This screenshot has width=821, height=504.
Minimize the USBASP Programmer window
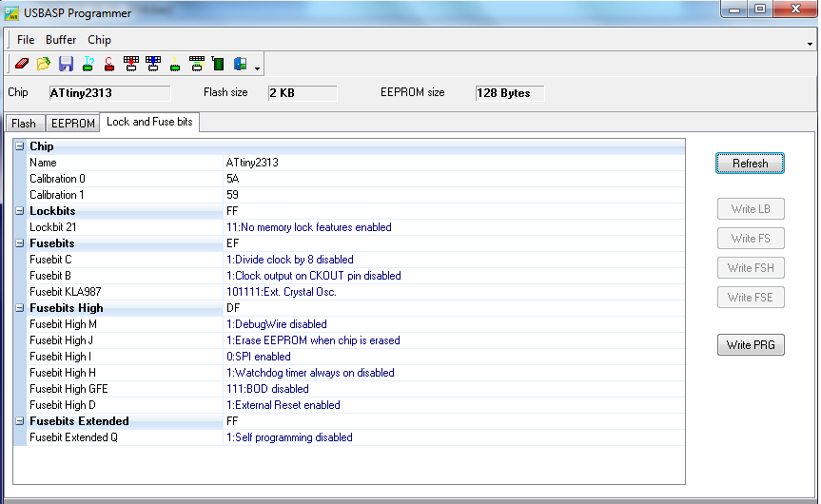734,9
